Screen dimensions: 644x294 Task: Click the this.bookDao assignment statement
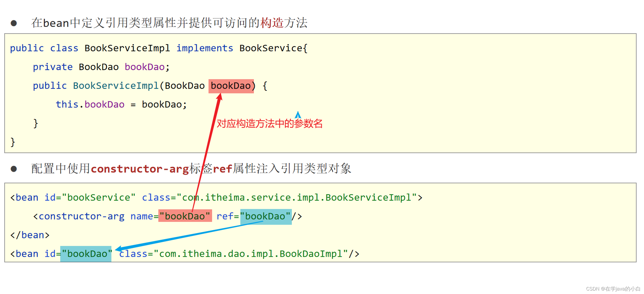(121, 105)
